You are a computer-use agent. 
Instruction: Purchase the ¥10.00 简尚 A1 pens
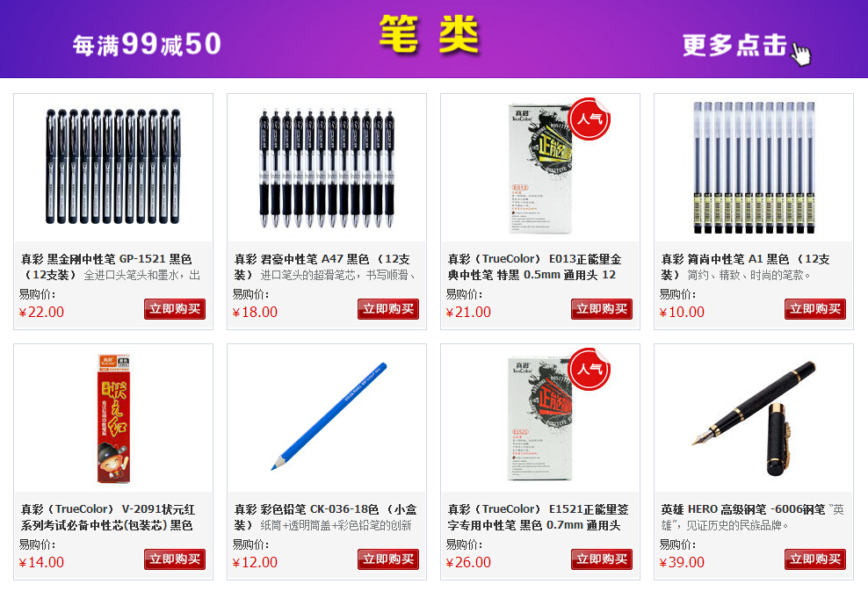(x=815, y=309)
